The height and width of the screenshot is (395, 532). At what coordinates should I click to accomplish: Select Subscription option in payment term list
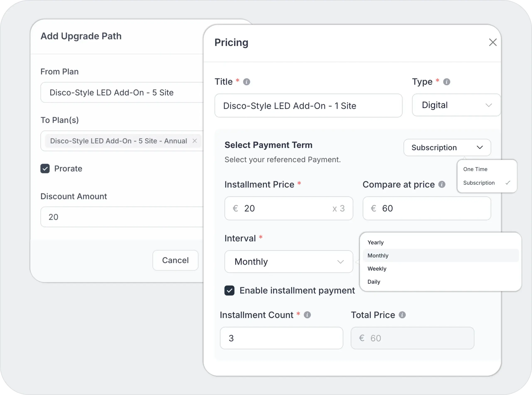tap(479, 183)
